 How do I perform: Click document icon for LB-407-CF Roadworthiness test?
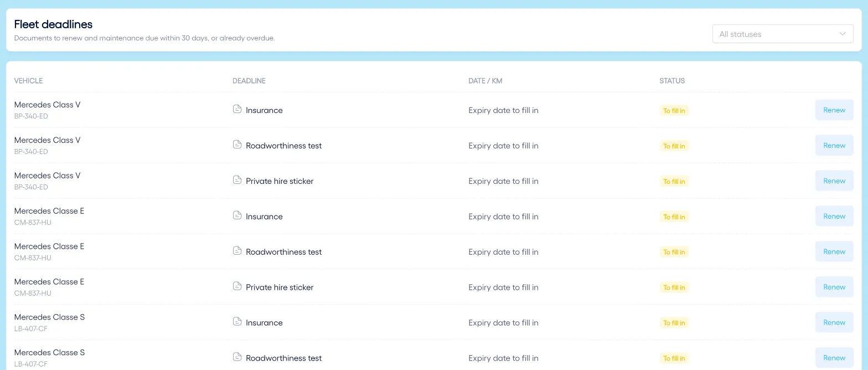[x=237, y=357]
